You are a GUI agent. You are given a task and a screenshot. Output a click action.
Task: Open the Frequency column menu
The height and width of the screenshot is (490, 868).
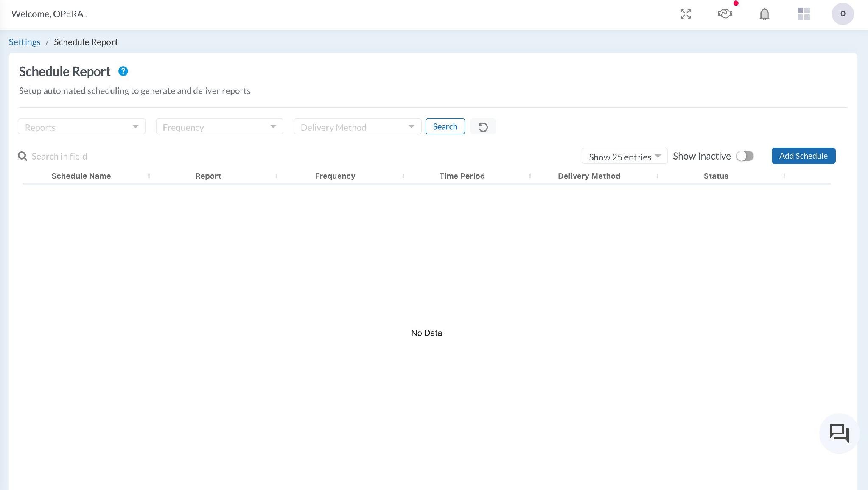click(403, 176)
